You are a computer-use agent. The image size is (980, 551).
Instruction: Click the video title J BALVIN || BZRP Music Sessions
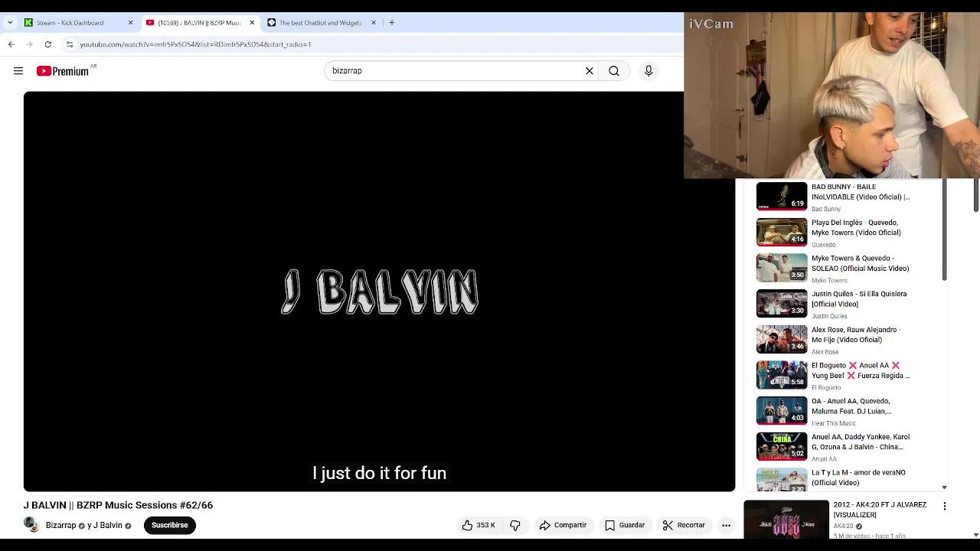coord(118,505)
